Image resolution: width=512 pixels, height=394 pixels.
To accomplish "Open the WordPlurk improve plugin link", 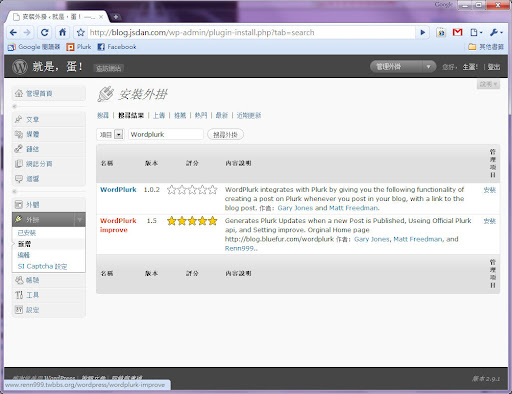I will pyautogui.click(x=118, y=225).
